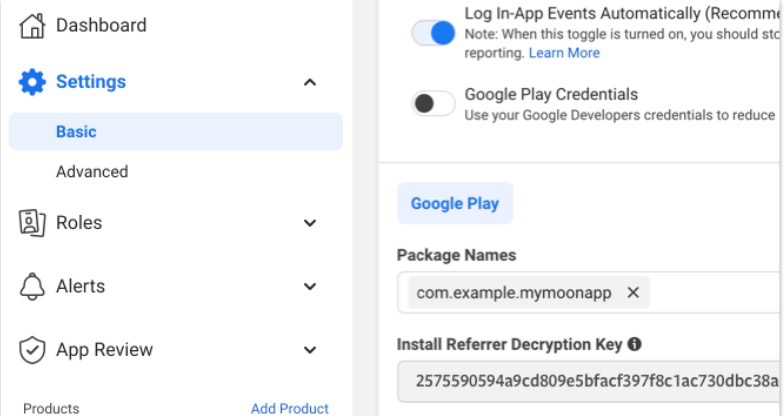Expand the App Review section chevron
This screenshot has height=416, width=784.
point(310,350)
